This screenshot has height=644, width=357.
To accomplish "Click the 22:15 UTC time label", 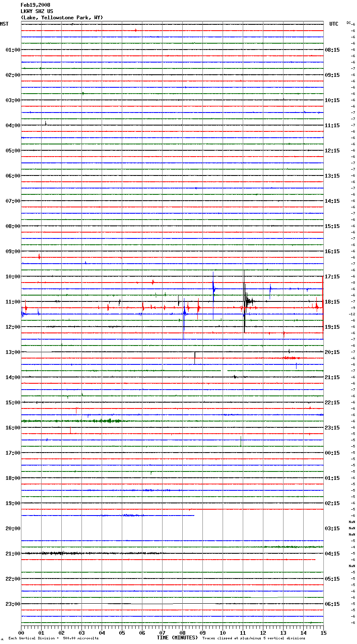I will coord(332,403).
